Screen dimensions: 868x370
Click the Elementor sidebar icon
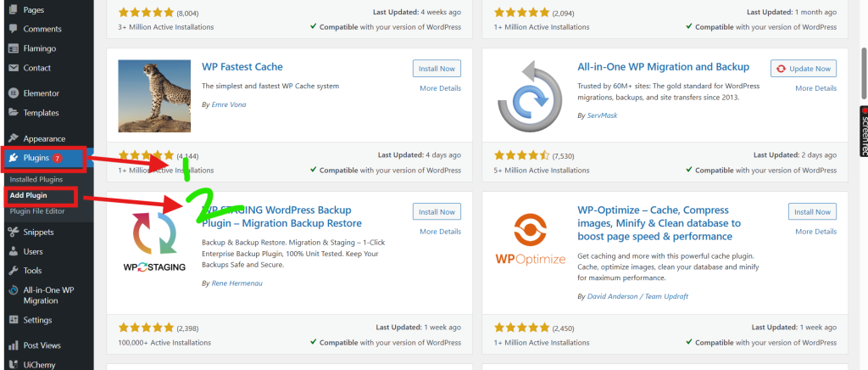(x=14, y=93)
